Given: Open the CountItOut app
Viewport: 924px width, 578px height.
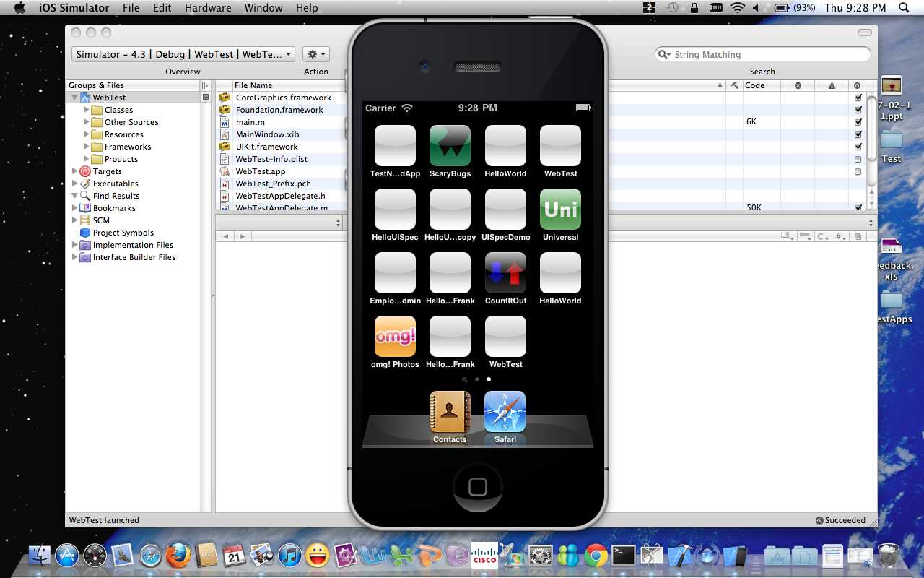Looking at the screenshot, I should pos(505,272).
